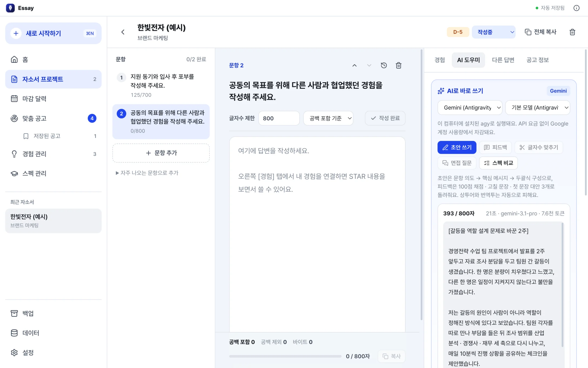Go back using the left chevron arrow
This screenshot has width=588, height=368.
point(123,32)
